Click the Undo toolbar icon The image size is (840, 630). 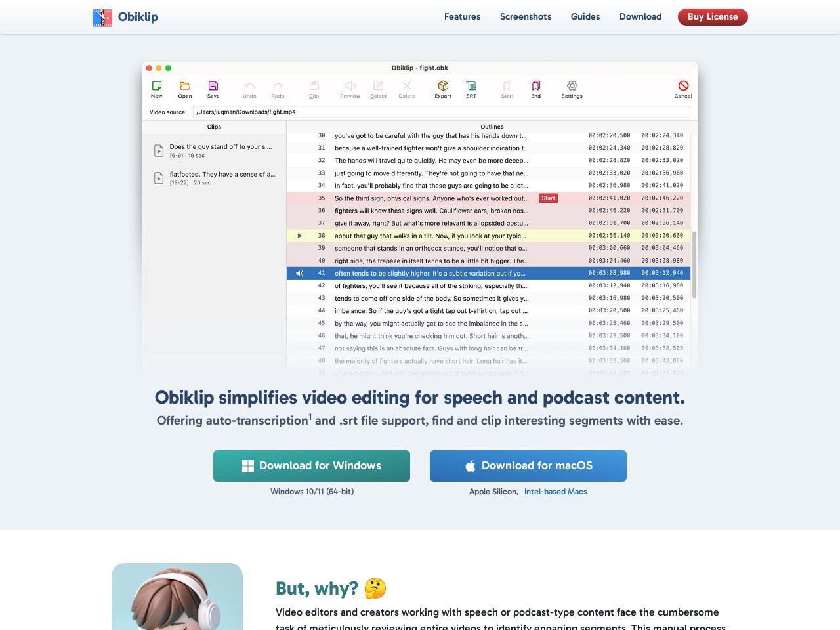(249, 86)
